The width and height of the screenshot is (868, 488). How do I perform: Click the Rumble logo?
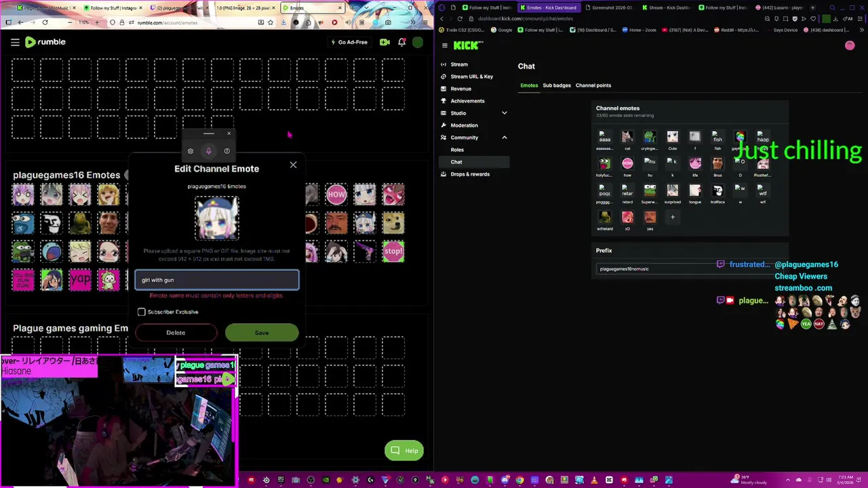coord(45,42)
